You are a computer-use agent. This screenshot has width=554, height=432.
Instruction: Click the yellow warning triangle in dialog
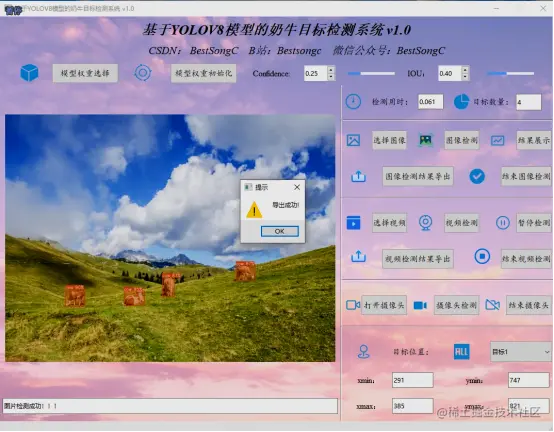[254, 209]
